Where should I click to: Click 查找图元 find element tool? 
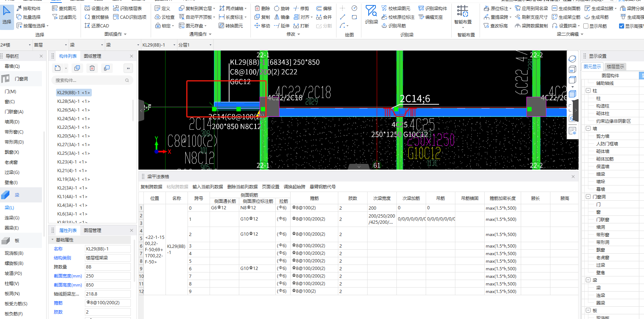click(x=64, y=8)
